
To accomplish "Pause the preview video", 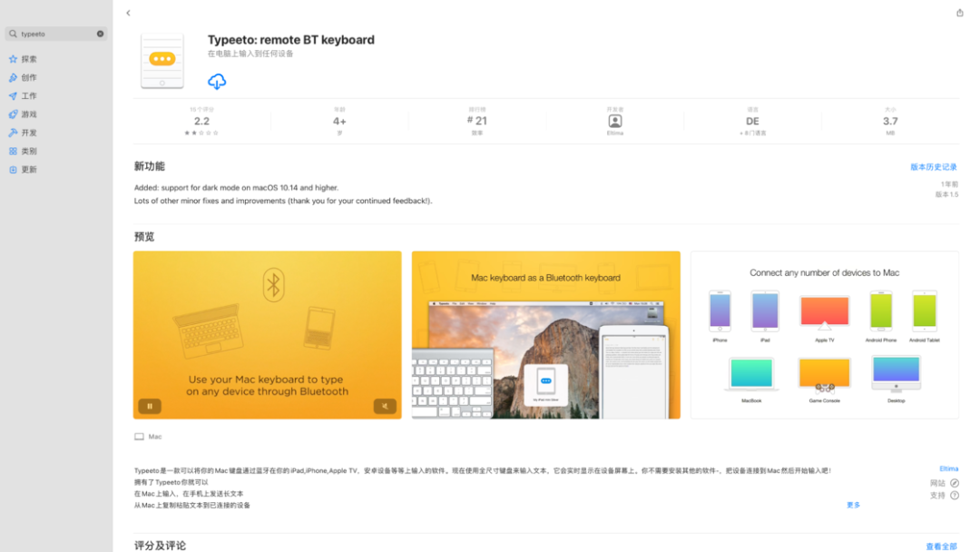I will [x=150, y=407].
